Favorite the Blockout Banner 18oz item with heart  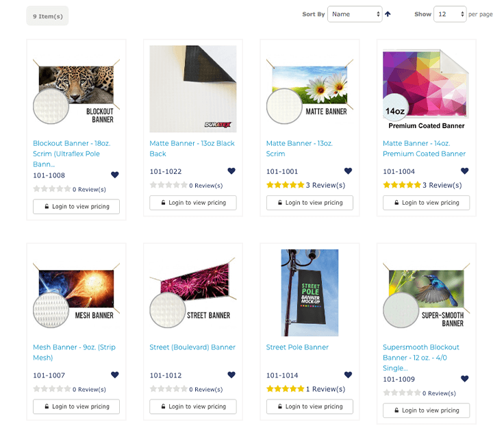coord(114,175)
